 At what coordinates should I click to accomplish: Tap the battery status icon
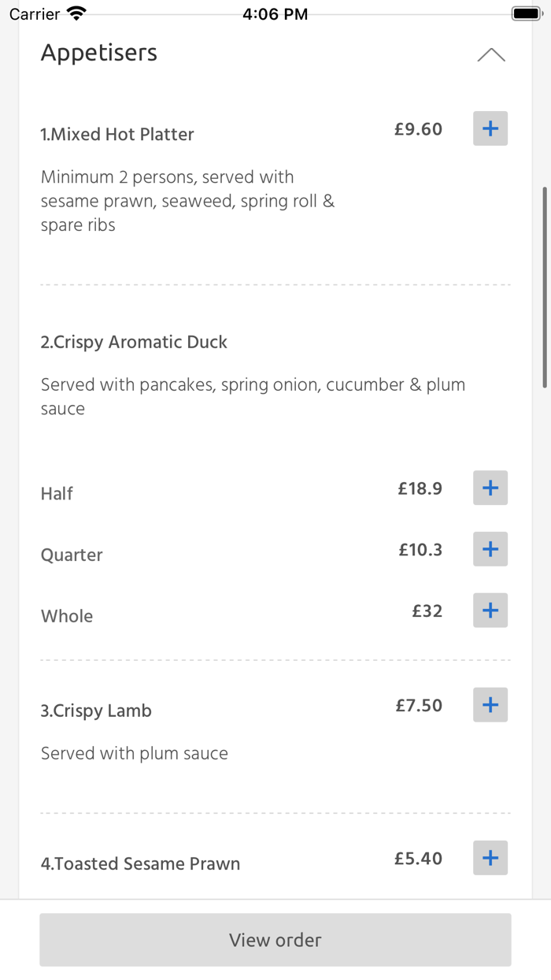click(526, 13)
